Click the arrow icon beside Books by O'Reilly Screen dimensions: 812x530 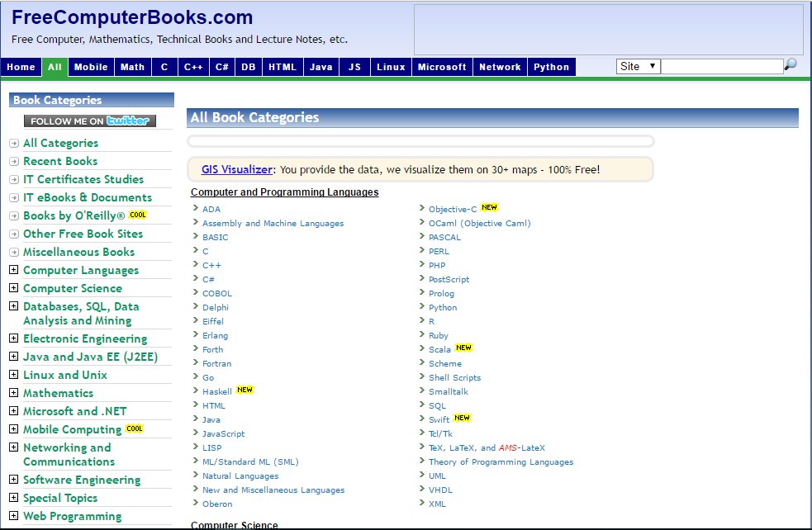point(14,216)
